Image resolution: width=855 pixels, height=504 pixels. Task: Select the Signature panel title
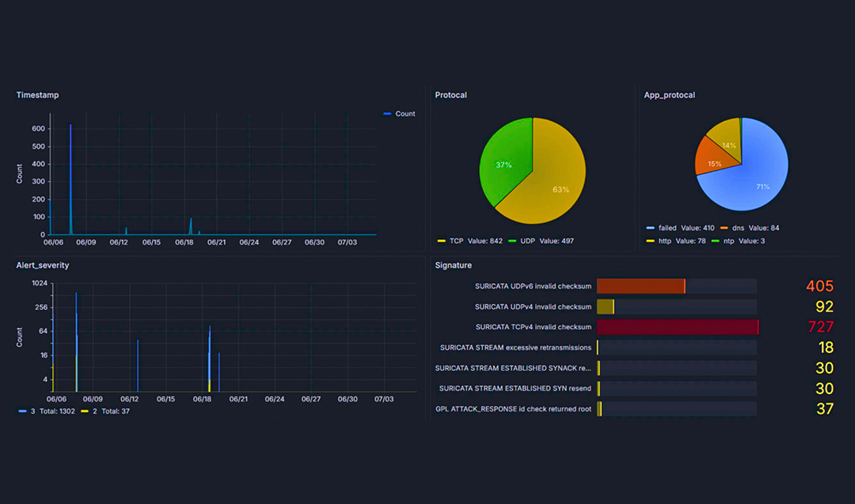coord(454,265)
